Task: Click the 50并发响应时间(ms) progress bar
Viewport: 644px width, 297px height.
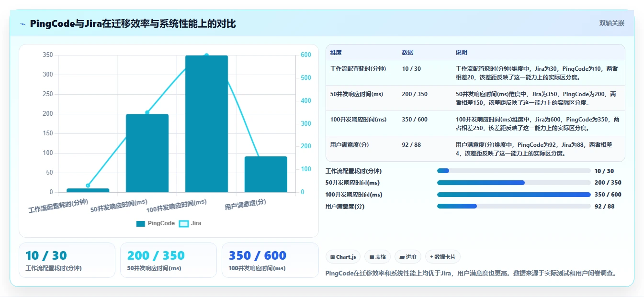Action: 514,183
